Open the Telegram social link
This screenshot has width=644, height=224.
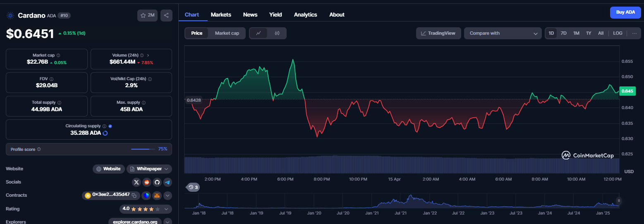click(x=168, y=182)
